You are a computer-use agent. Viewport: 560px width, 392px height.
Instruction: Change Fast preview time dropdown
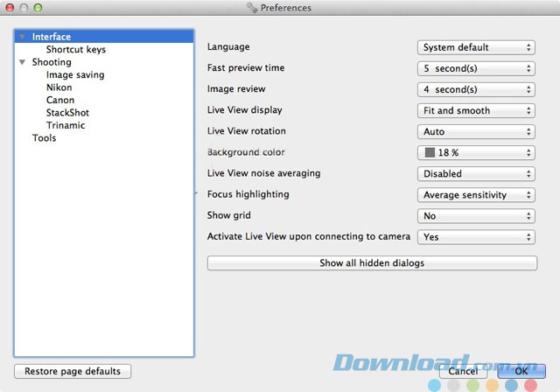click(475, 68)
